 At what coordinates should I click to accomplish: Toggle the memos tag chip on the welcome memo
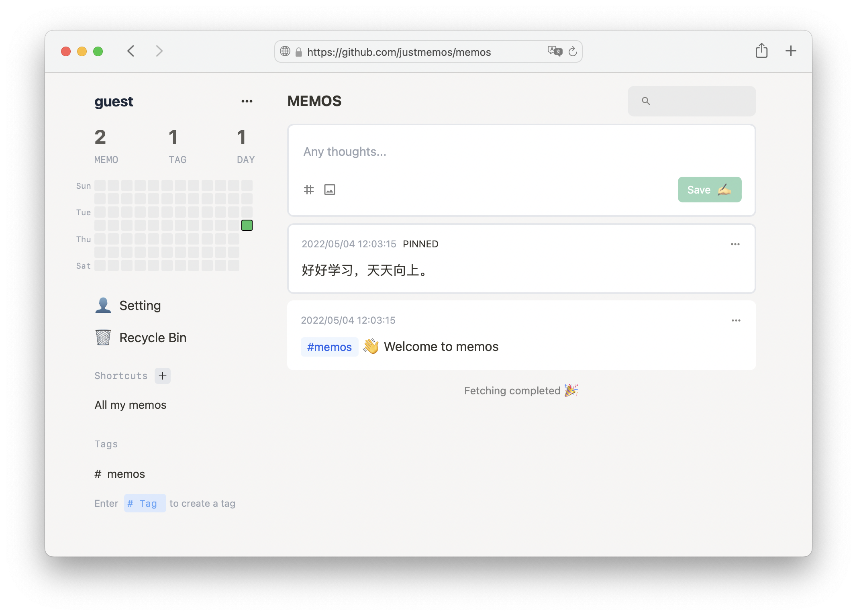click(x=329, y=347)
